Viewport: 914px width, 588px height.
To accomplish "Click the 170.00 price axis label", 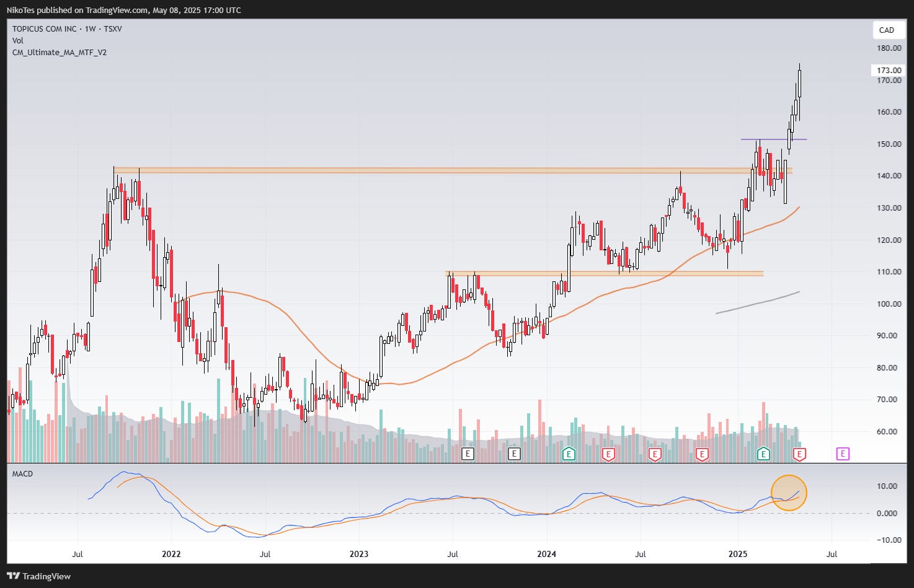I will tap(889, 81).
